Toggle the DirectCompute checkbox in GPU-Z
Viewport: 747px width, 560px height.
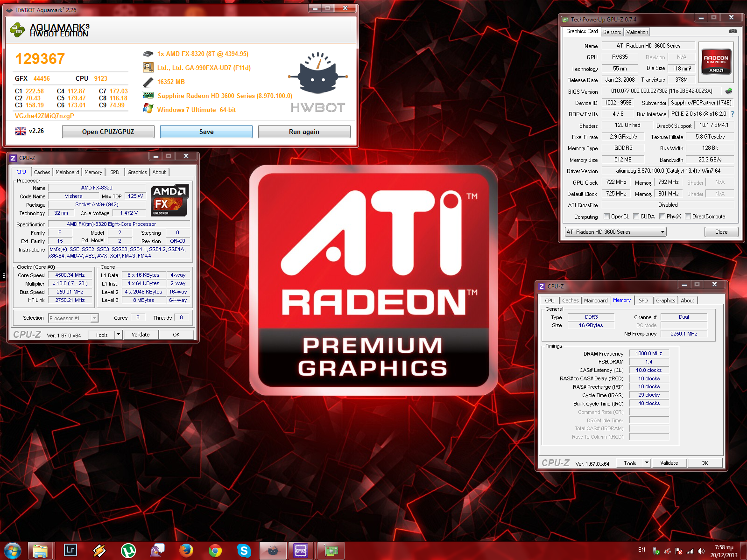coord(688,217)
